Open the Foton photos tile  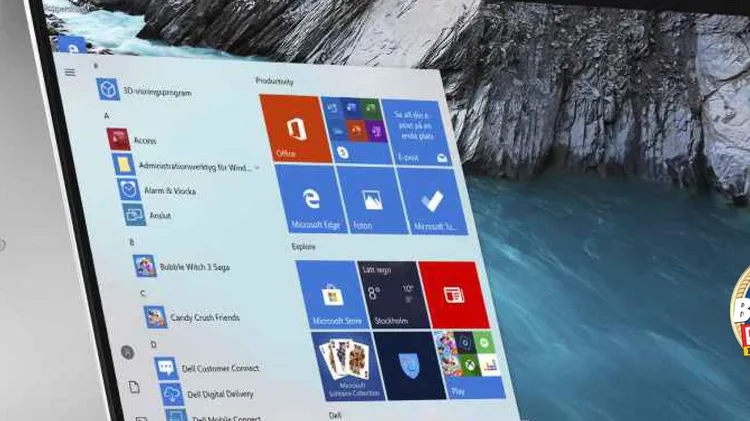click(373, 201)
